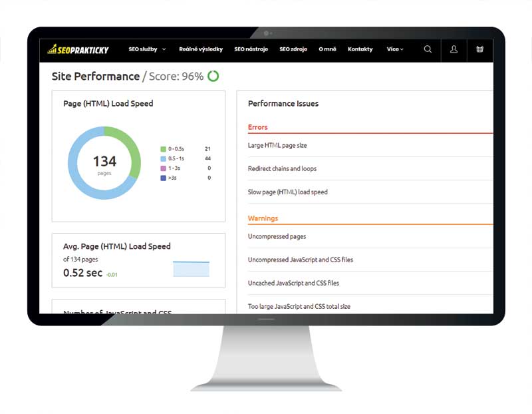Click the search magnifier icon
Viewport: 532px width, 414px height.
(x=428, y=49)
